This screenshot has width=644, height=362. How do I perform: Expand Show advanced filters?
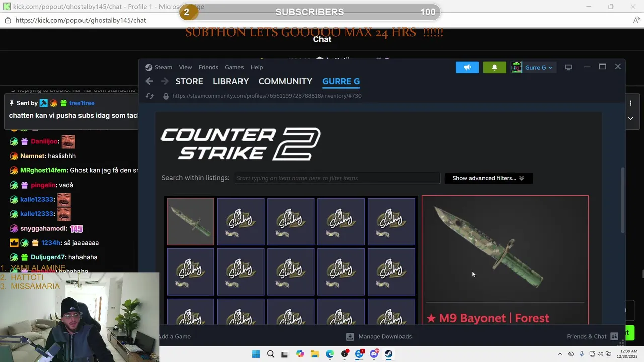(x=488, y=178)
